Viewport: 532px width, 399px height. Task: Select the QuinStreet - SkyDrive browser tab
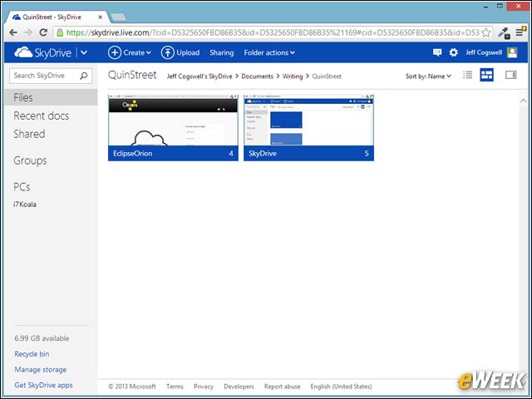click(57, 17)
